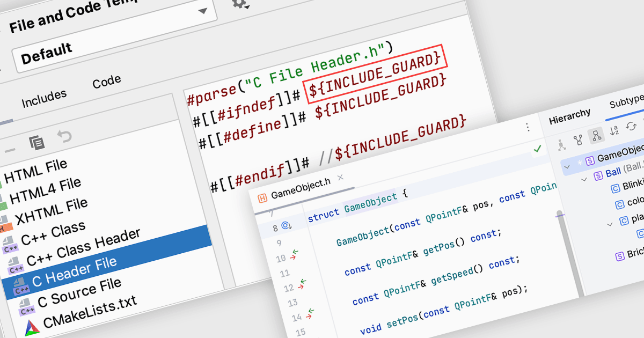Click the file icon beside C++ Class

pos(11,244)
